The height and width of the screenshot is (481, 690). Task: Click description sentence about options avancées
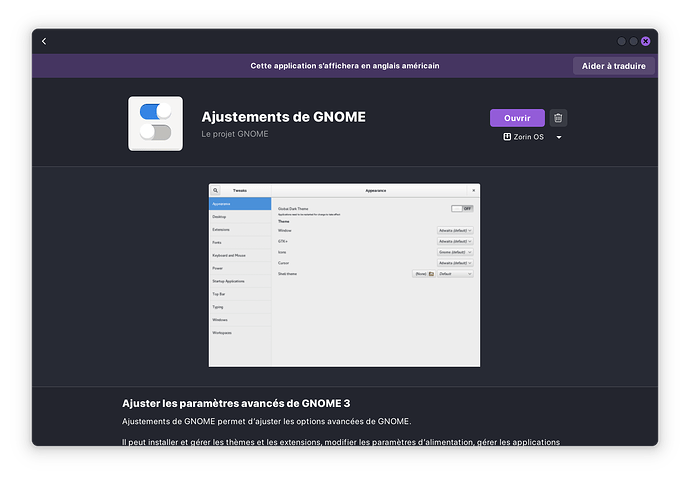pyautogui.click(x=267, y=422)
